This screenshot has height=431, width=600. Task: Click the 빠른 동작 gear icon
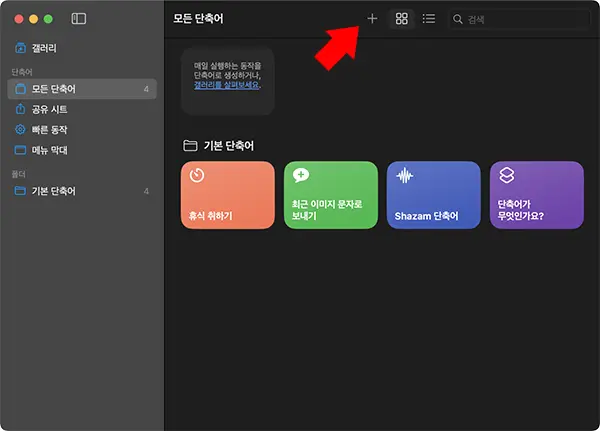[x=20, y=129]
